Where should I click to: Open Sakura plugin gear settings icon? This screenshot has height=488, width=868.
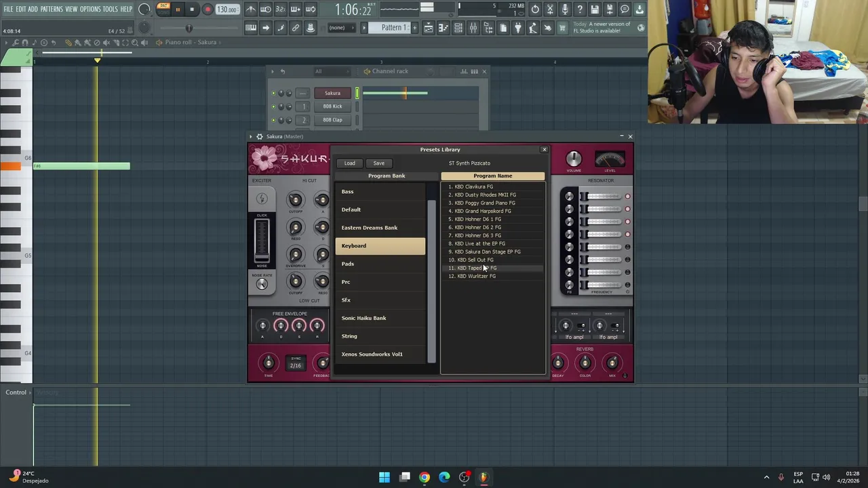pyautogui.click(x=259, y=136)
